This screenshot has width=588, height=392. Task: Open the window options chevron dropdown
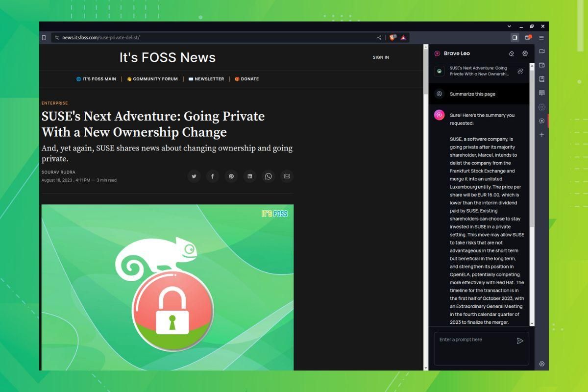[x=509, y=26]
